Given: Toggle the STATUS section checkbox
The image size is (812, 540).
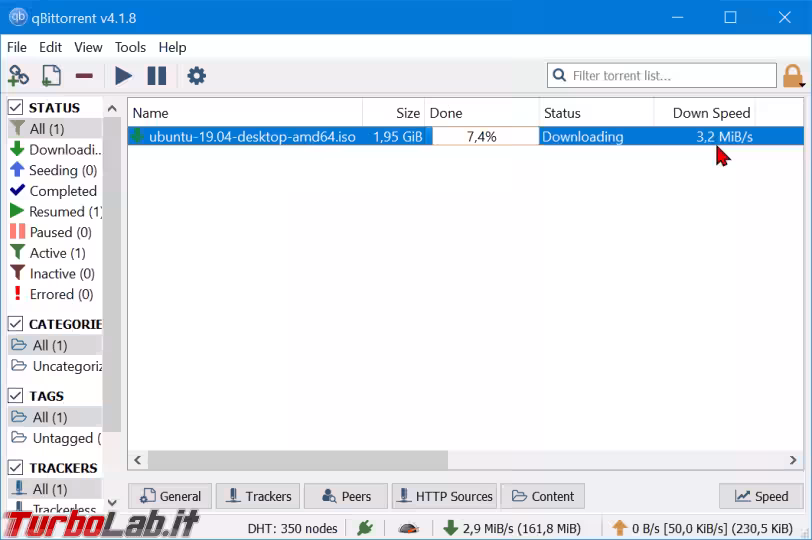Looking at the screenshot, I should [x=16, y=107].
